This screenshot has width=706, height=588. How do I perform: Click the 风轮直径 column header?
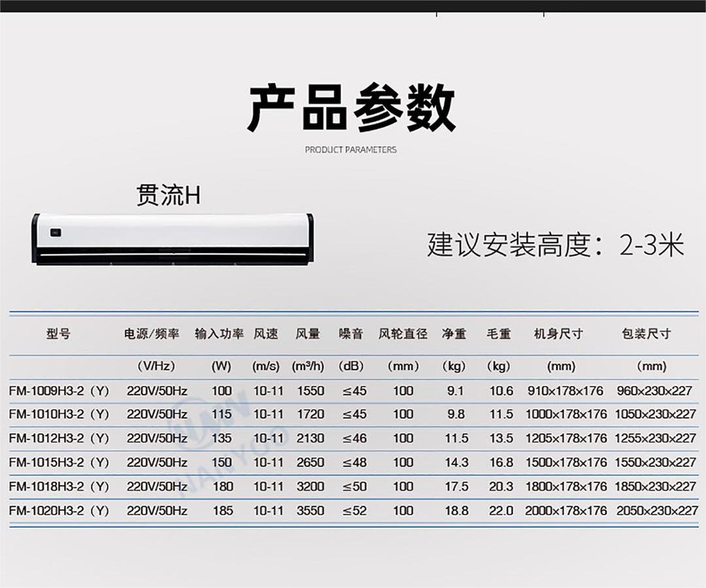(403, 334)
